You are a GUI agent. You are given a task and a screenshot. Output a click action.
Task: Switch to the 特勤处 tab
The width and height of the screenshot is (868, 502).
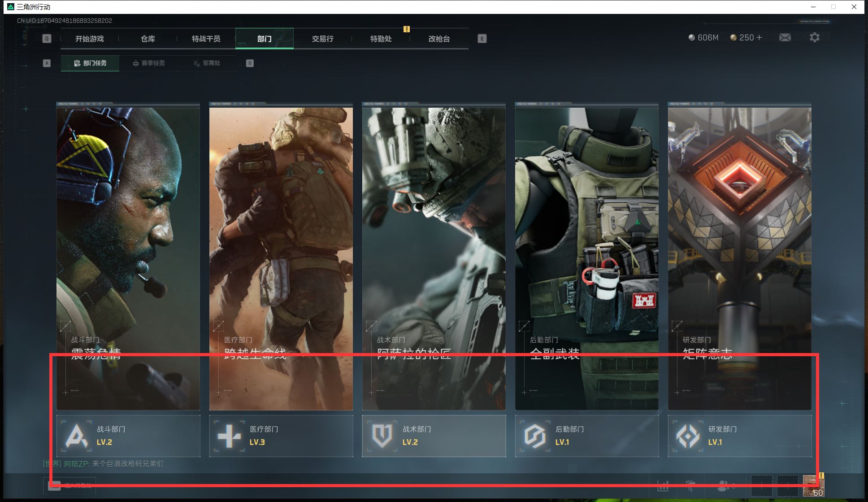[x=381, y=39]
